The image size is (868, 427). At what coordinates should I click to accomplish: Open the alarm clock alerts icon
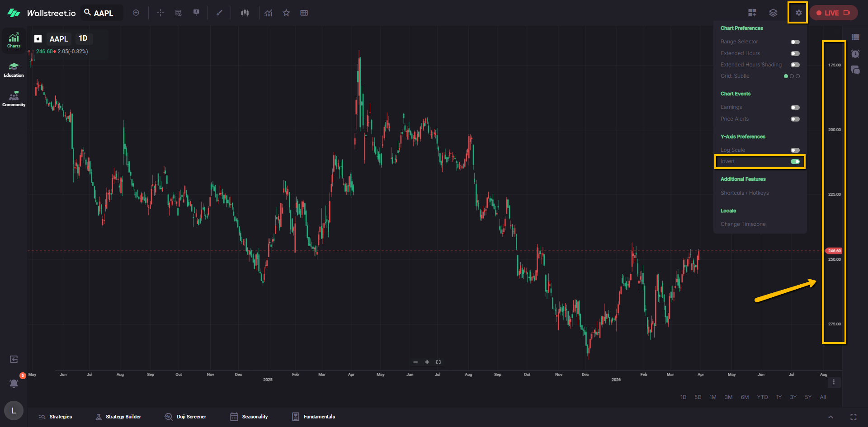click(x=855, y=54)
